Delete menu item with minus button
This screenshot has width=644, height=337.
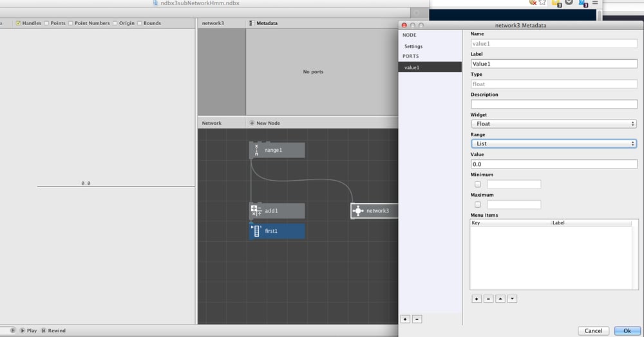tap(488, 299)
